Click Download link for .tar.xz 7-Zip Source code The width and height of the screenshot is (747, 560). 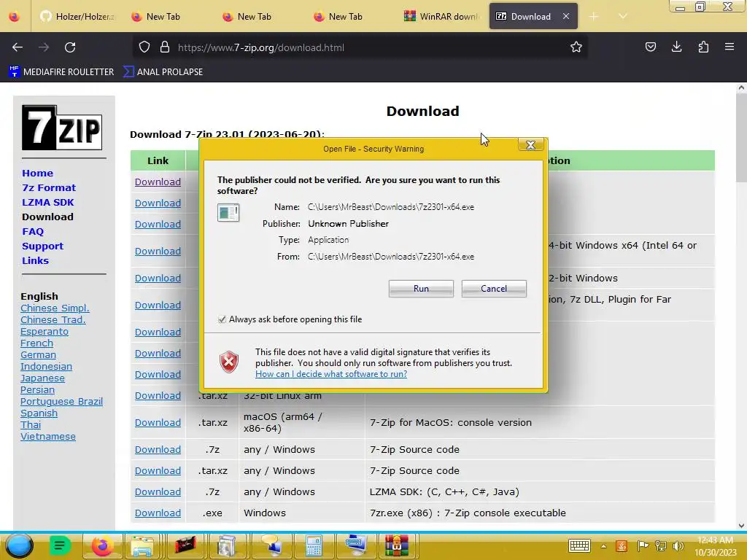[158, 470]
